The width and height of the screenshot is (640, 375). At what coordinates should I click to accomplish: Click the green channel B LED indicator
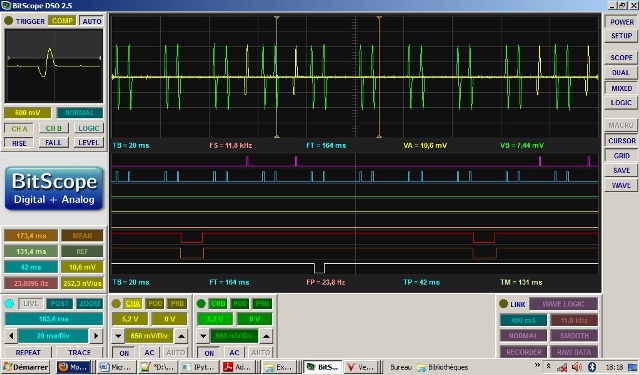coord(201,304)
